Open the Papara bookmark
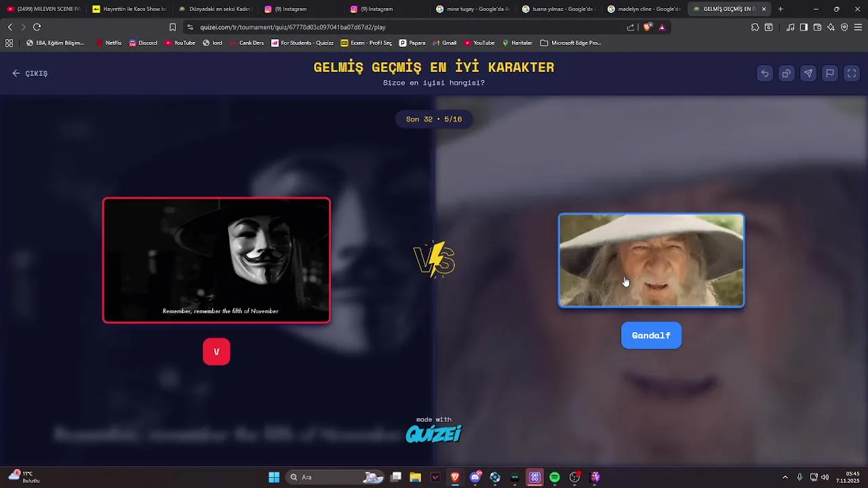The image size is (868, 488). [x=412, y=43]
